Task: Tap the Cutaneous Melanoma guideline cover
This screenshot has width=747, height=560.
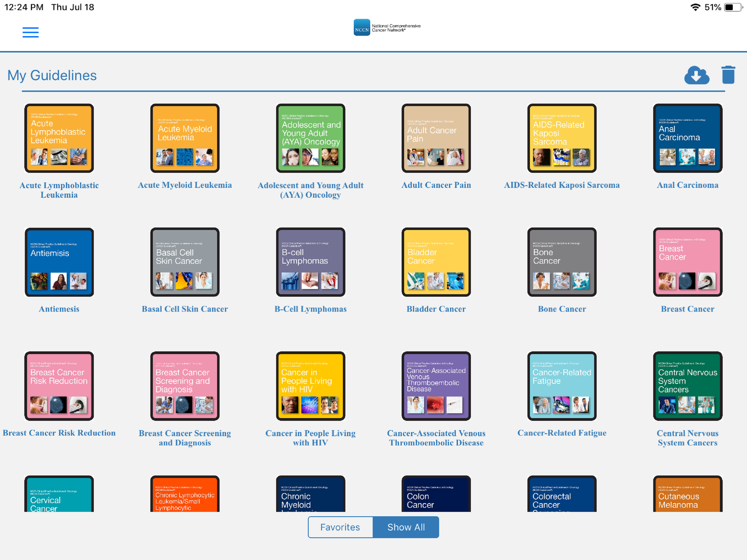Action: pyautogui.click(x=687, y=494)
